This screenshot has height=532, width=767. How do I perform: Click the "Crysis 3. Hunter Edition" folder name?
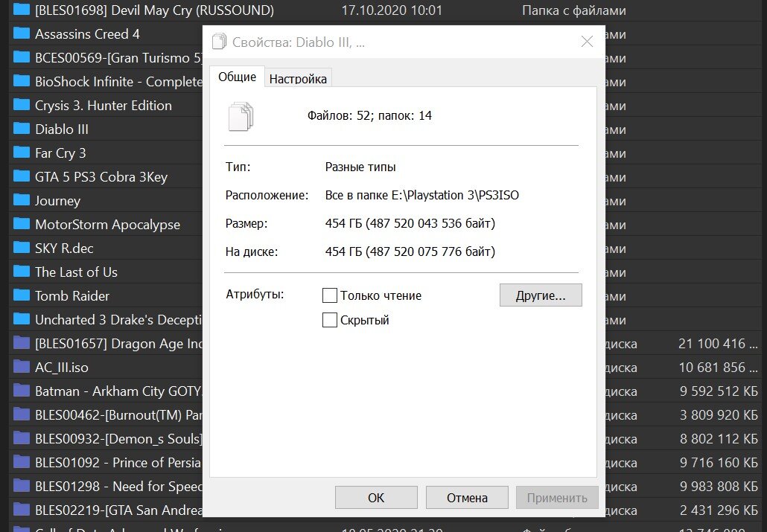tap(104, 105)
